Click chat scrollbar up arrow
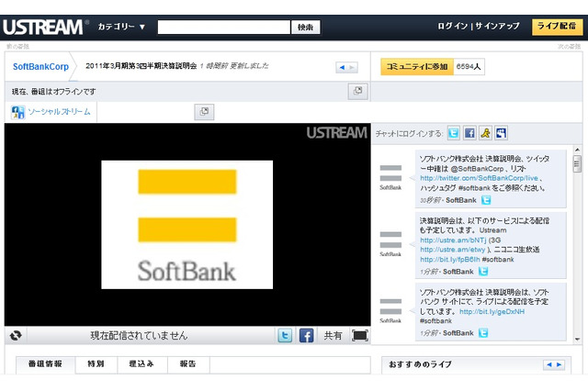588x391 pixels. 577,150
